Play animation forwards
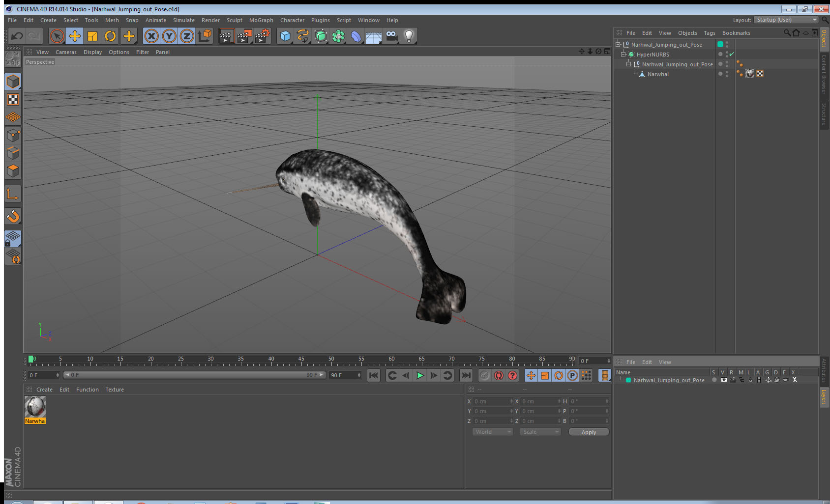This screenshot has height=504, width=830. [x=420, y=375]
